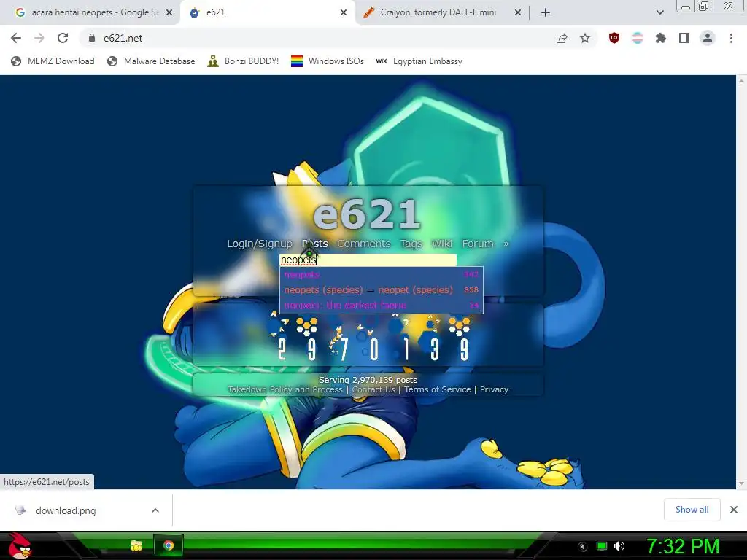Open the Bonzi BUDDY! bookmark

(243, 61)
